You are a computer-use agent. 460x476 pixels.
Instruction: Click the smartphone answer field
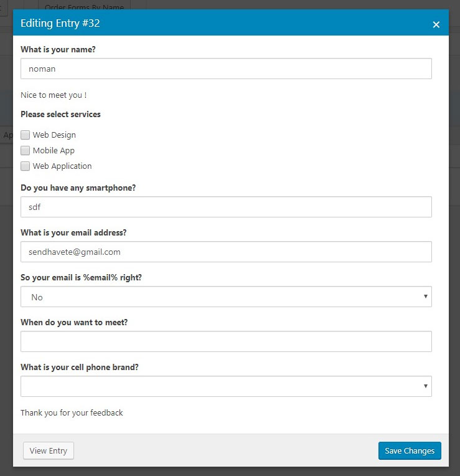pos(226,207)
